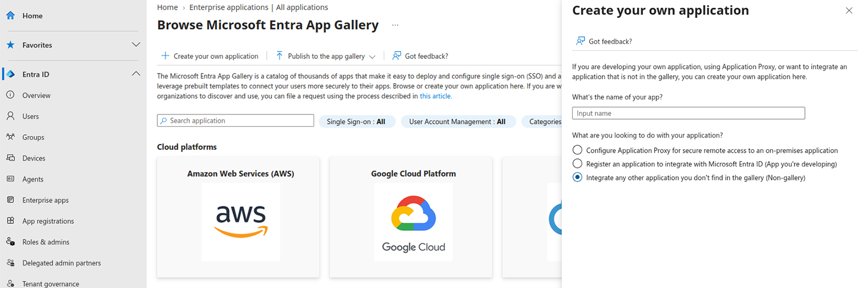Open the Amazon Web Services (AWS) card
Screen dimensions: 868x288
[238, 216]
